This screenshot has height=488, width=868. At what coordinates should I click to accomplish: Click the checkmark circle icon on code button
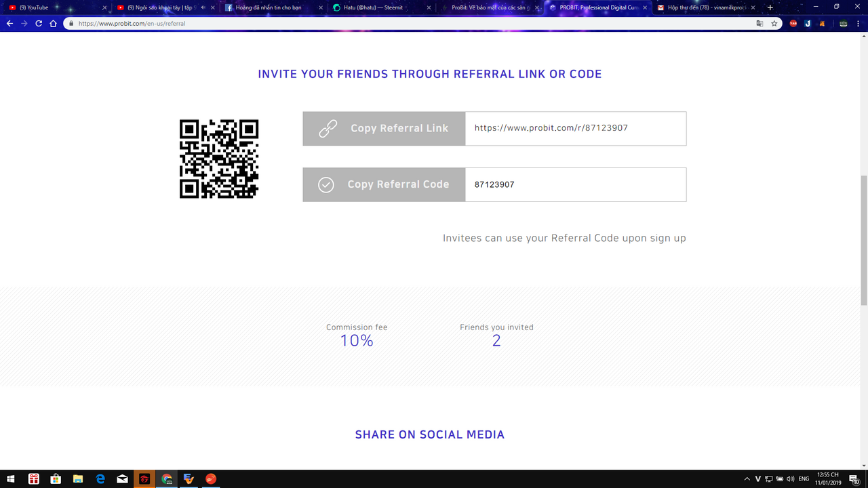(x=326, y=184)
